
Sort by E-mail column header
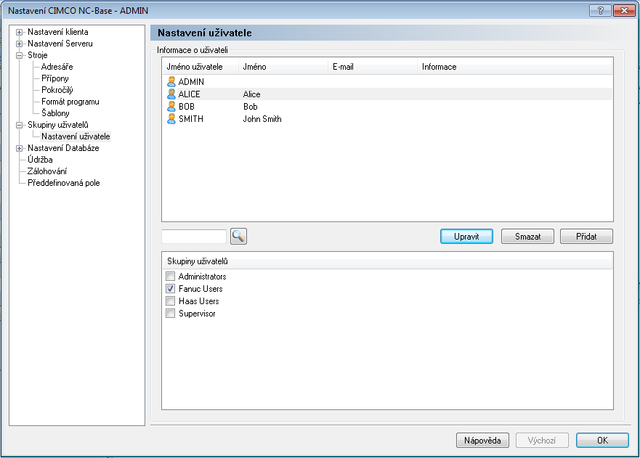(373, 67)
